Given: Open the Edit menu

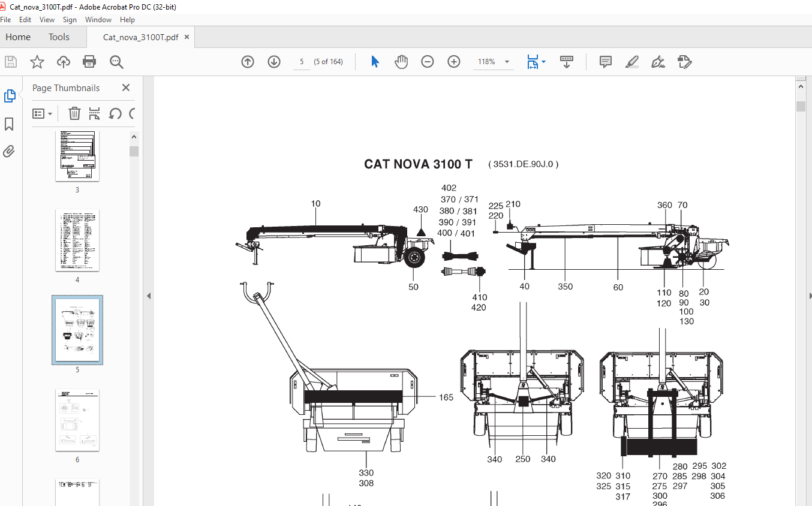Looking at the screenshot, I should point(25,20).
